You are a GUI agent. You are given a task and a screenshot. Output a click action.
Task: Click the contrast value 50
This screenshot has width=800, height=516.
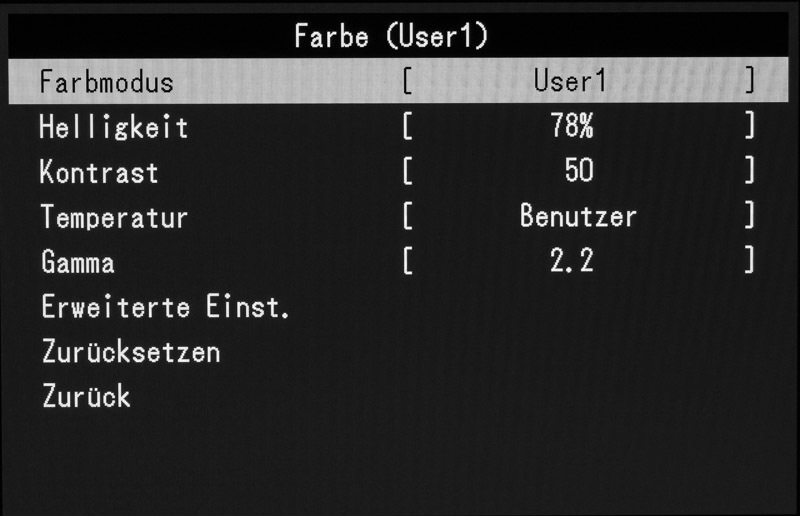[x=579, y=170]
